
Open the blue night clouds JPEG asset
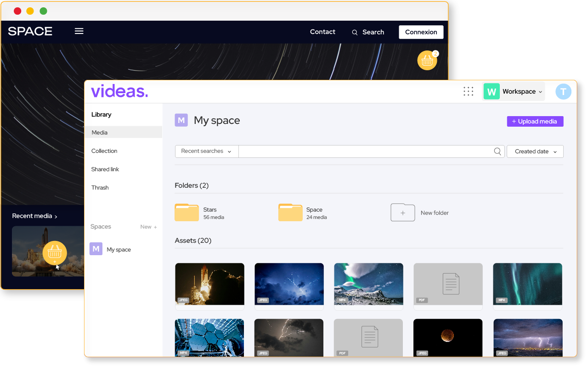(x=289, y=284)
